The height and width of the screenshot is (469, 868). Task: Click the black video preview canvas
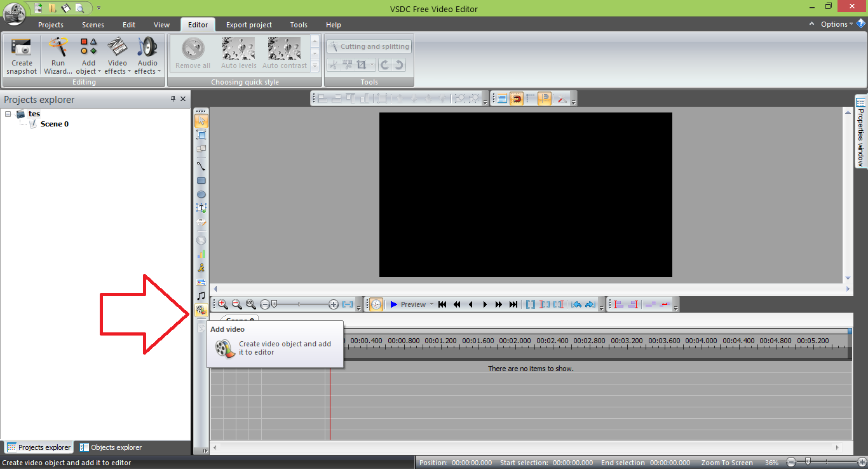coord(526,194)
